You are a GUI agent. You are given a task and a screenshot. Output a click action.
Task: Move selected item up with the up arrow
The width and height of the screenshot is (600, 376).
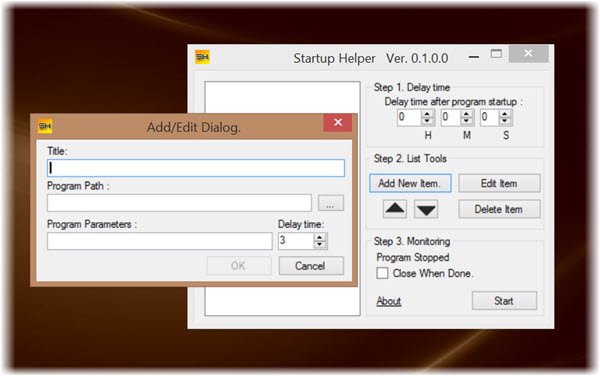click(395, 208)
